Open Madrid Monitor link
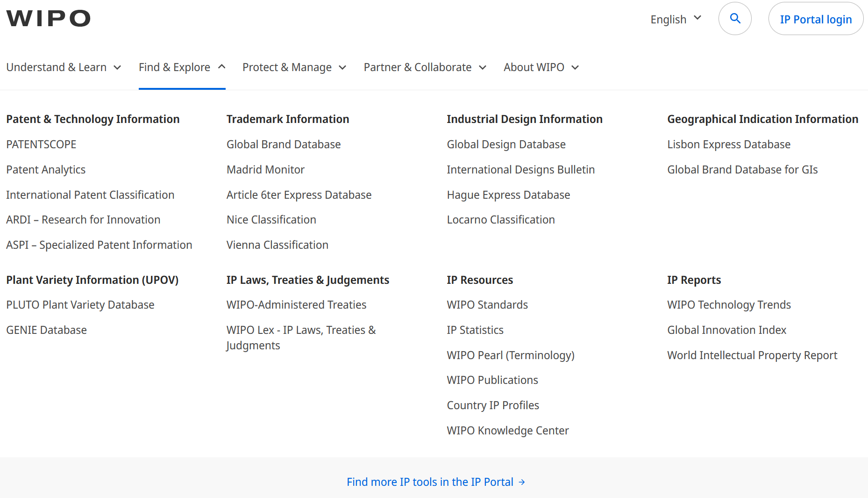This screenshot has height=498, width=868. tap(265, 170)
